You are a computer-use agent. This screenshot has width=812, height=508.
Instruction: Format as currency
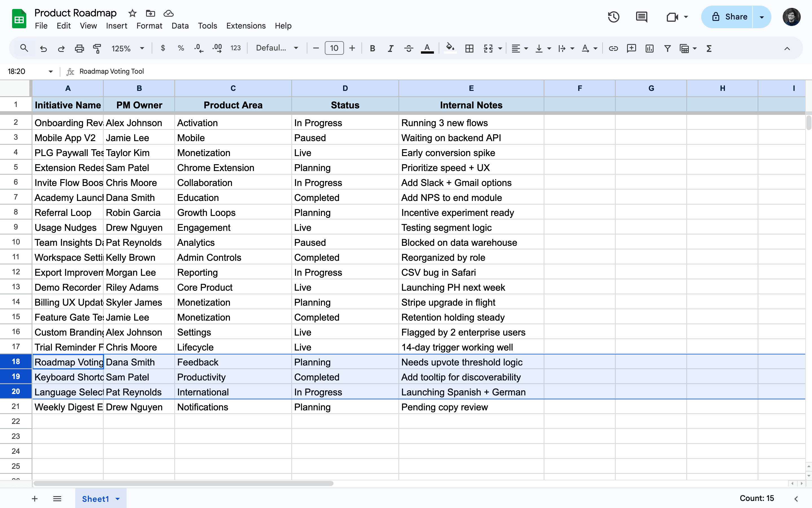(x=163, y=48)
